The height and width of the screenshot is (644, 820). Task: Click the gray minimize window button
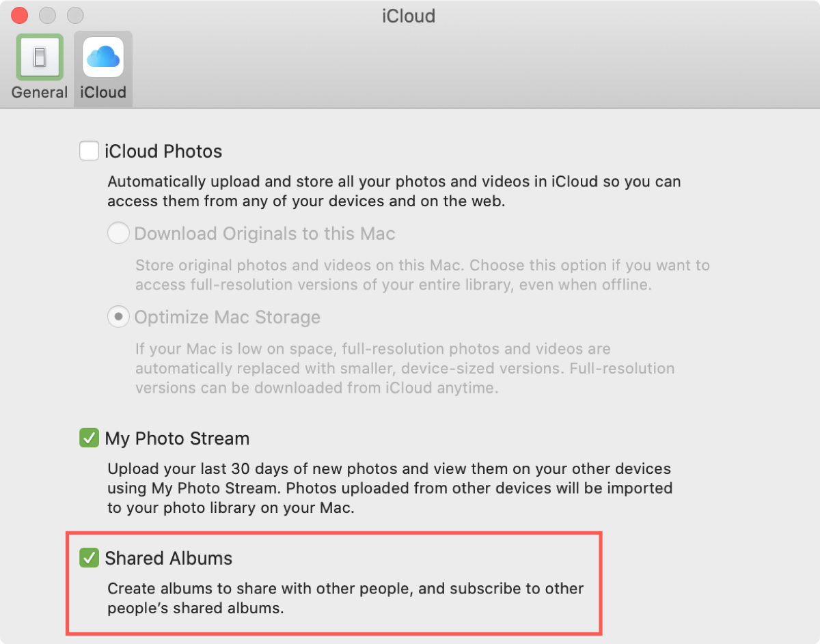[x=47, y=15]
